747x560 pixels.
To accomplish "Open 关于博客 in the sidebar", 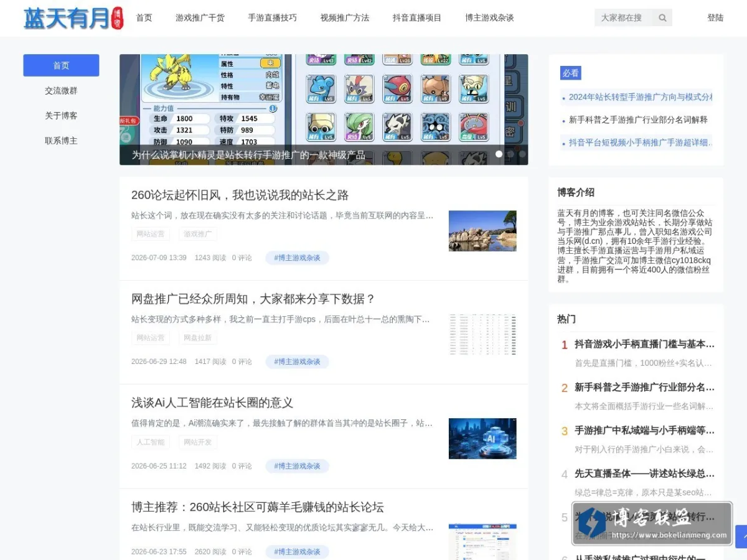I will click(x=61, y=116).
